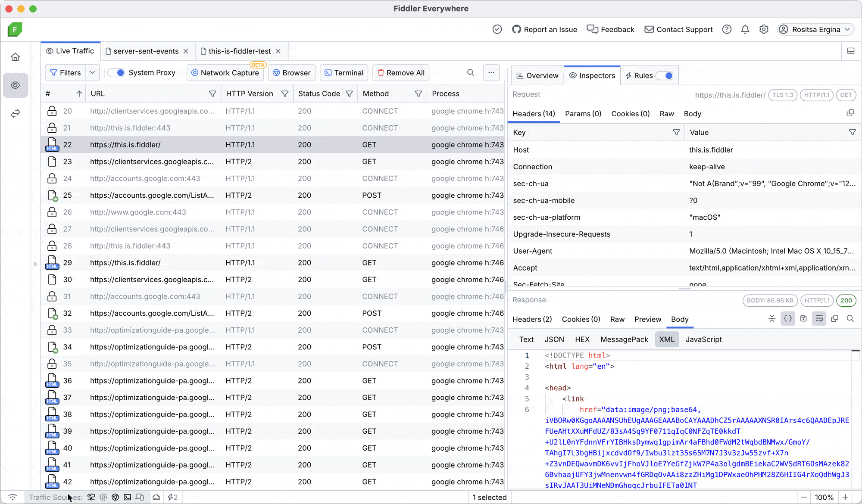Viewport: 862px width, 504px height.
Task: Click the collapse response icon
Action: pyautogui.click(x=772, y=319)
